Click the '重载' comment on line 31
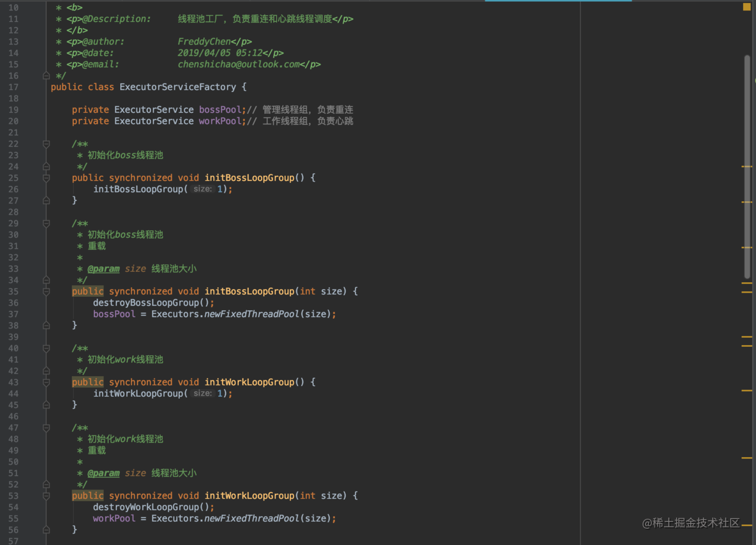Screen dimensions: 756x545 pos(97,246)
